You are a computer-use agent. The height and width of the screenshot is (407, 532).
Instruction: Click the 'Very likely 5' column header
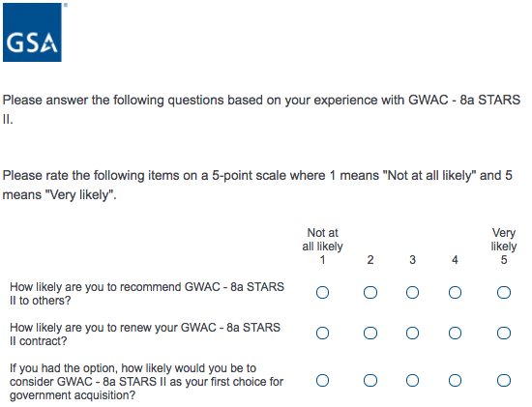click(x=504, y=247)
